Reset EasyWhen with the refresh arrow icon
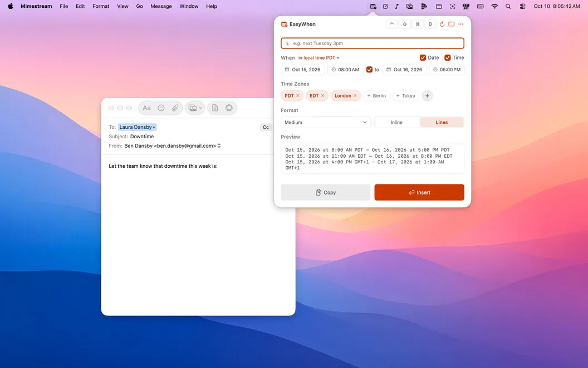 [442, 24]
